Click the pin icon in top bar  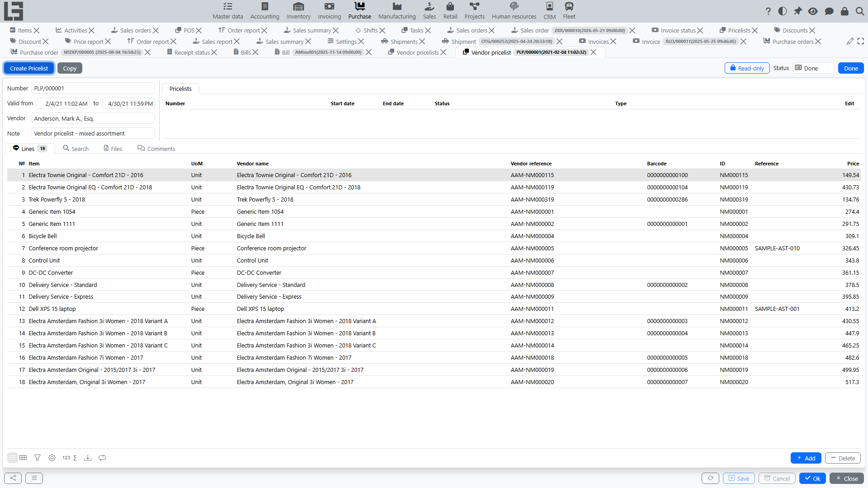pos(798,11)
